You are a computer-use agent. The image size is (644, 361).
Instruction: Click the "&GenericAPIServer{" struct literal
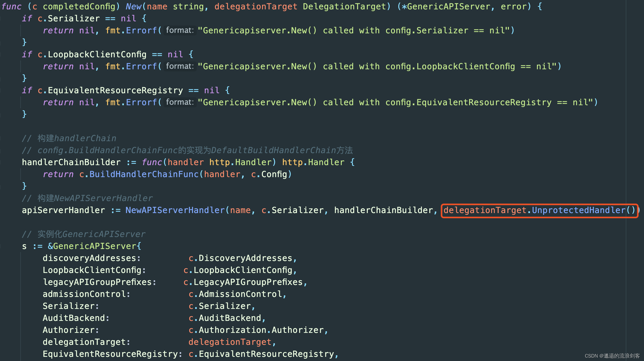pyautogui.click(x=94, y=246)
